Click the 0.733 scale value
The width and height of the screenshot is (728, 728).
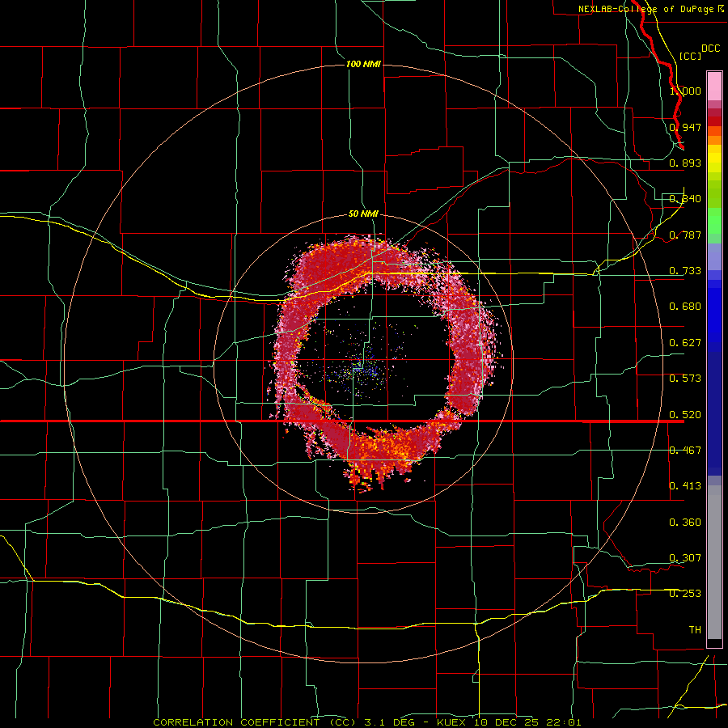click(x=685, y=271)
